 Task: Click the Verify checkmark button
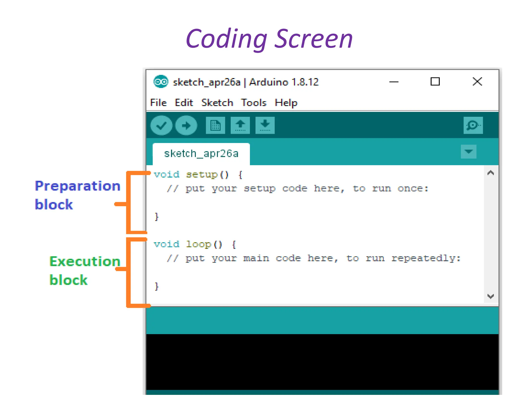161,126
